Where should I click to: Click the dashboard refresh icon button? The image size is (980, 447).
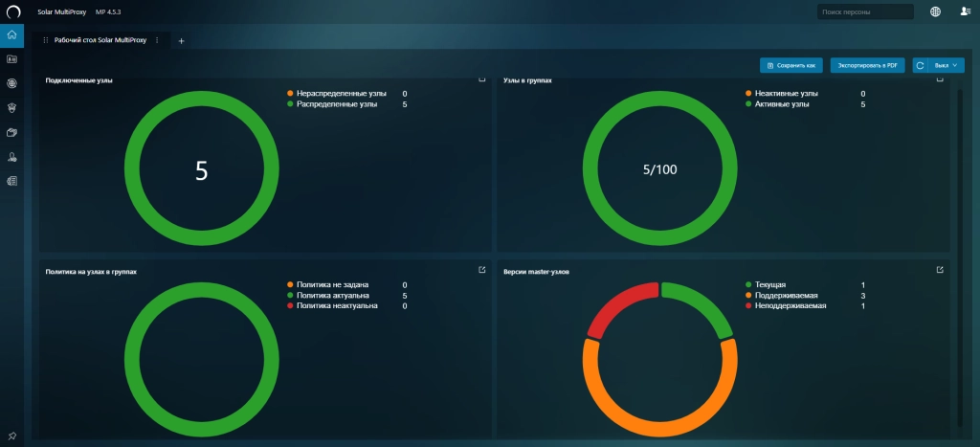point(920,65)
